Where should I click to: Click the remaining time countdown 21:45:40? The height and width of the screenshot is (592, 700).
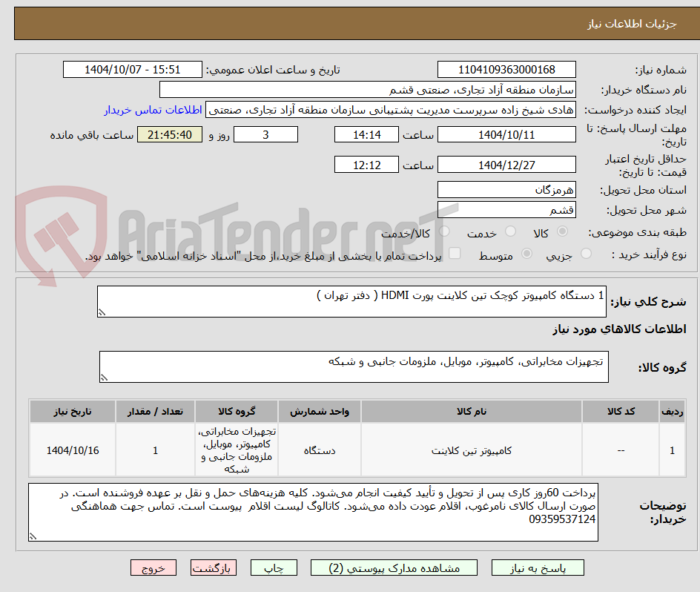point(170,134)
